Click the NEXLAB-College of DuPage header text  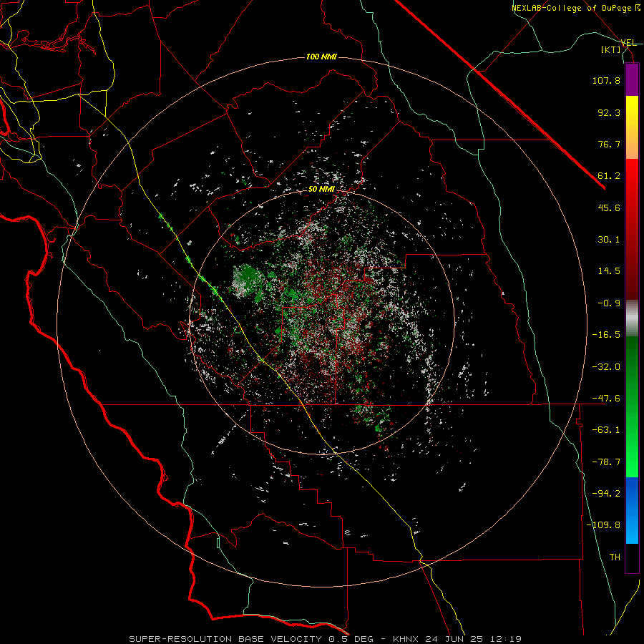pos(572,8)
